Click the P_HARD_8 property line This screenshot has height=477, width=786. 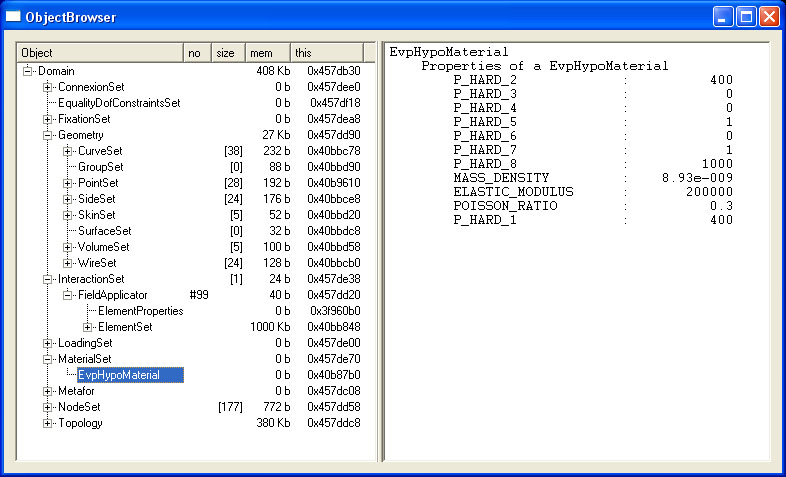click(x=593, y=164)
